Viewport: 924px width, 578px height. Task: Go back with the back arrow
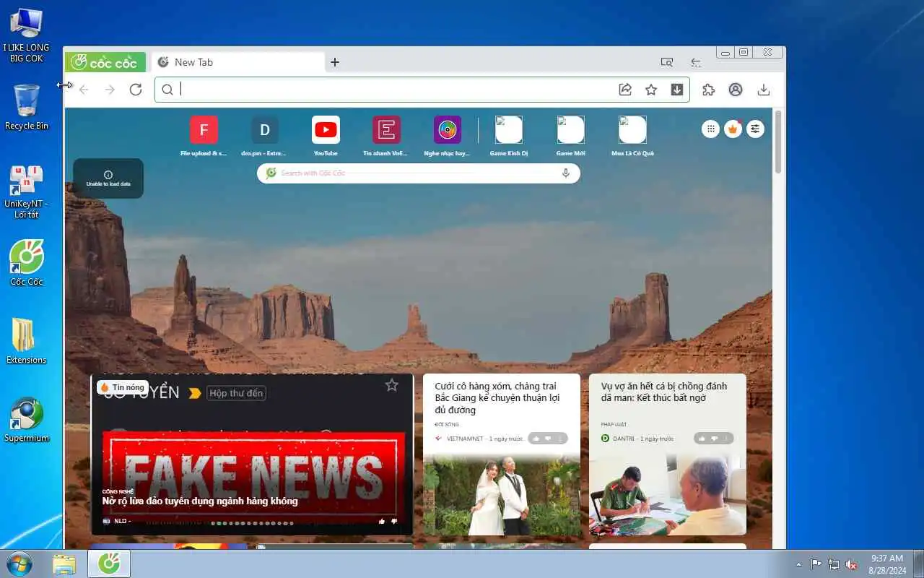(84, 90)
